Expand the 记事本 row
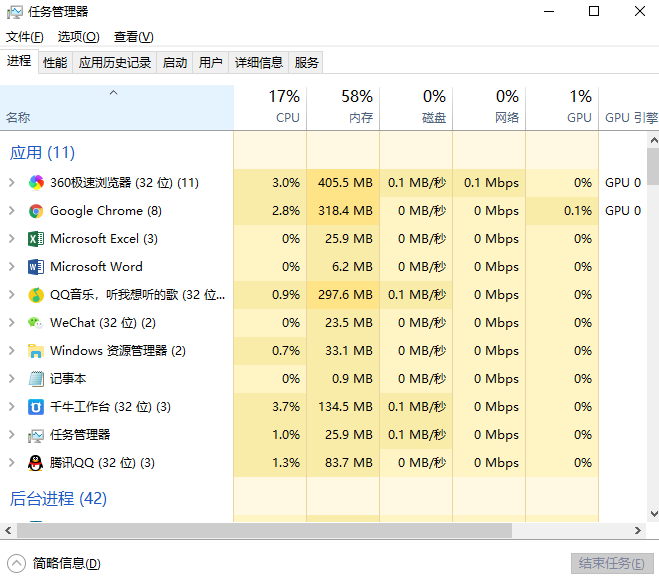Screen dimensions: 659x585 pyautogui.click(x=12, y=379)
